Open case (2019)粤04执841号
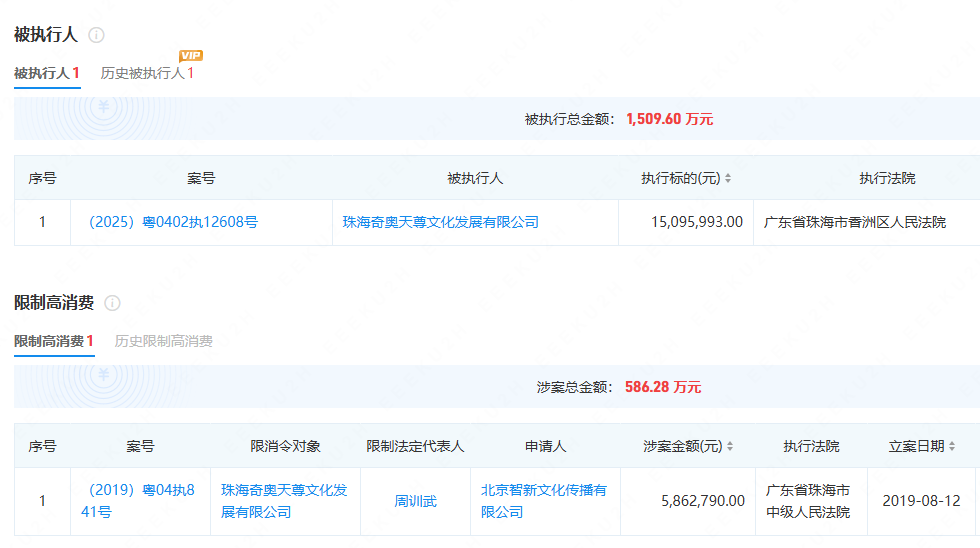The image size is (980, 548). pos(138,501)
